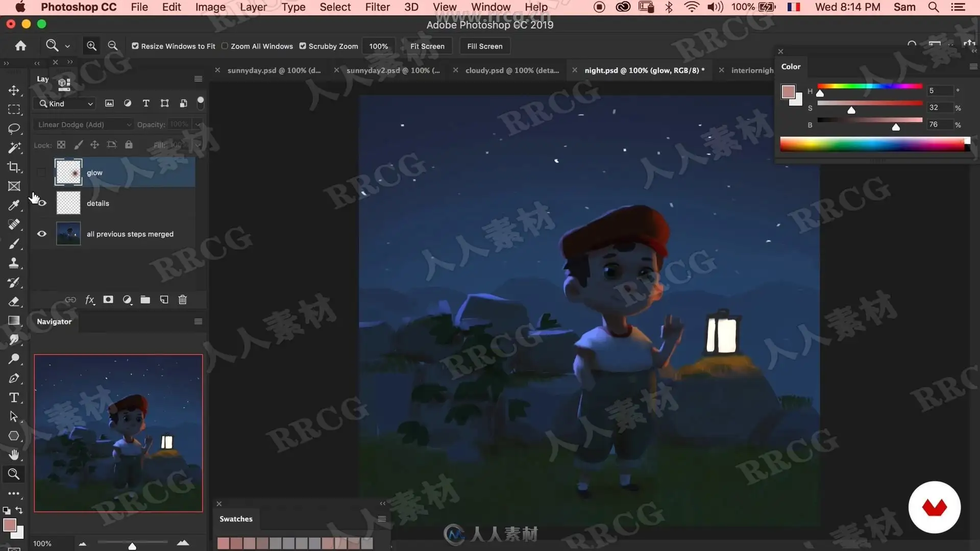The height and width of the screenshot is (551, 980).
Task: Click the zoom in magnifier icon
Action: [x=91, y=46]
